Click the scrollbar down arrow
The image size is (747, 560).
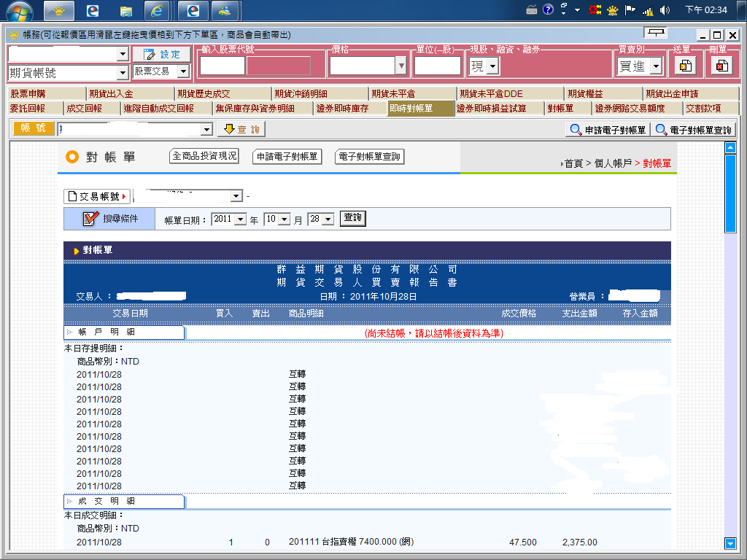pyautogui.click(x=729, y=542)
